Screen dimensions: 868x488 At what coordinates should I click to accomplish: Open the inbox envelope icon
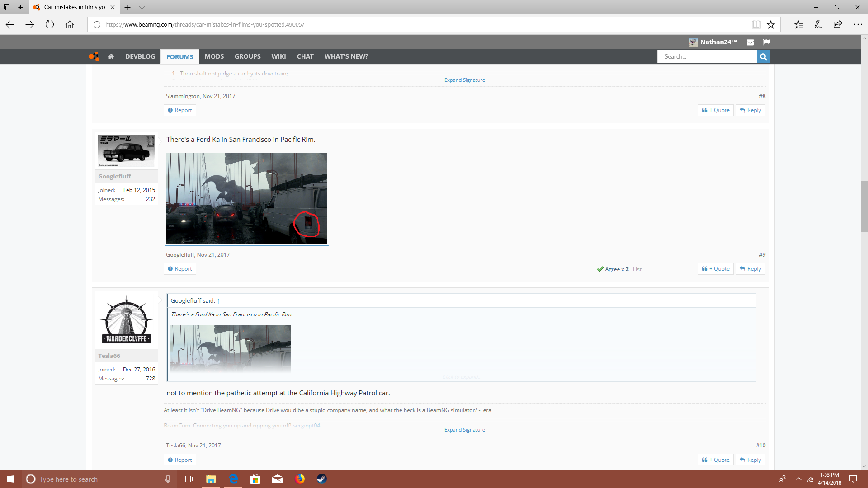click(750, 42)
